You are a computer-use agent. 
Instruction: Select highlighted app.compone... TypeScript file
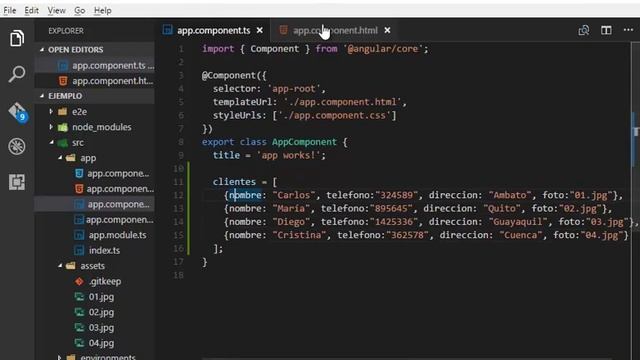(94, 204)
